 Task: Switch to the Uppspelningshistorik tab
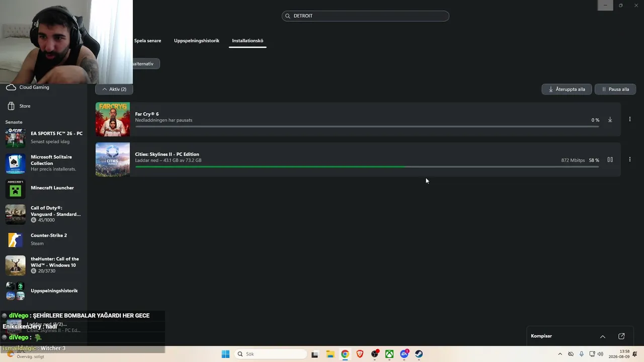click(197, 41)
